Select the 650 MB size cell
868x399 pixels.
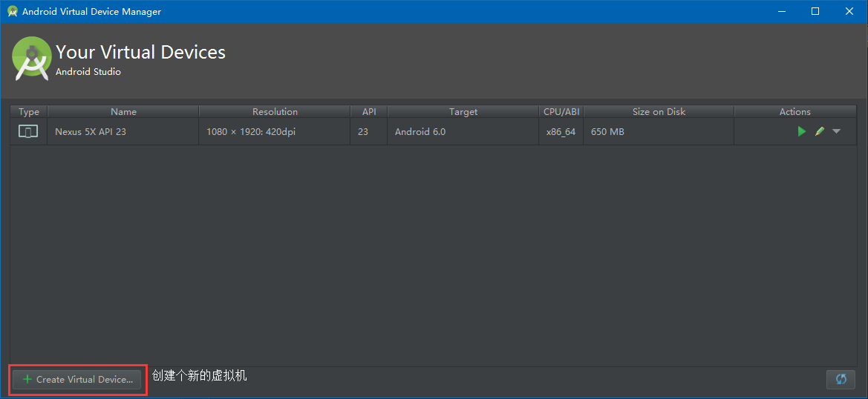659,132
